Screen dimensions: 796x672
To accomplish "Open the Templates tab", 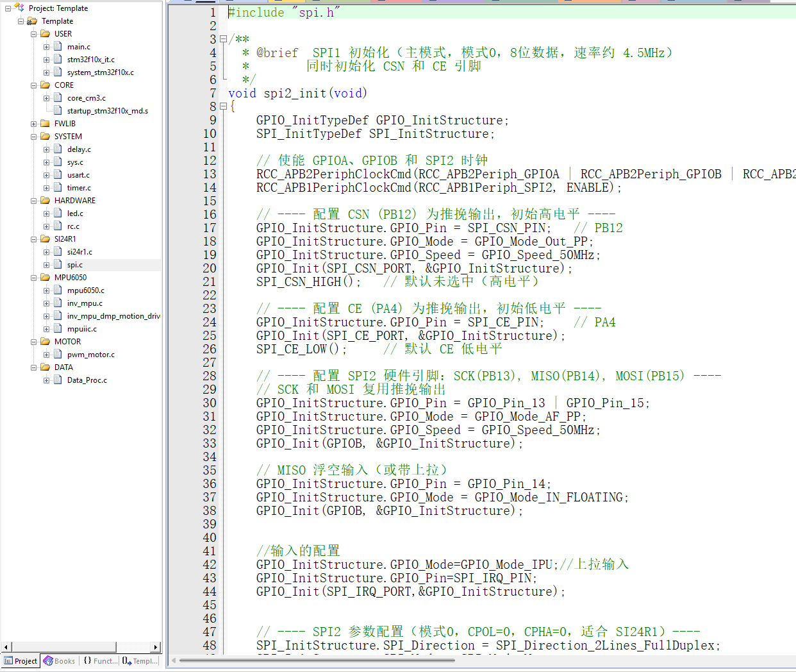I will [x=139, y=661].
